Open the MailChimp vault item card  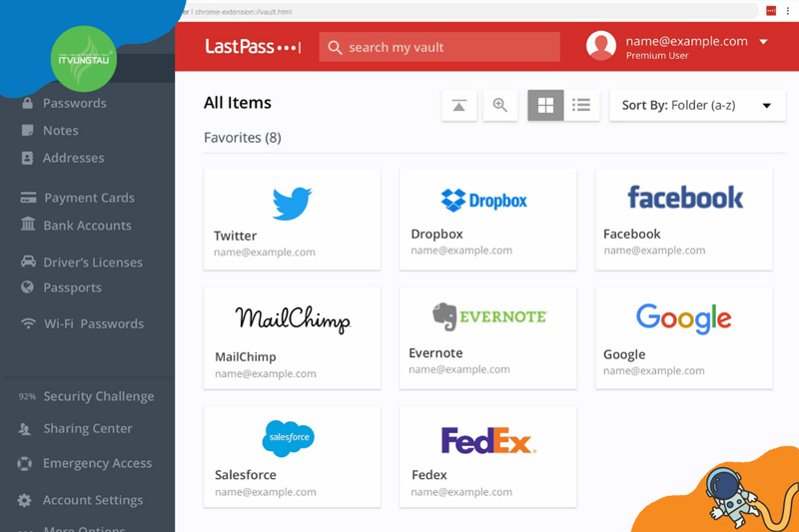[292, 338]
